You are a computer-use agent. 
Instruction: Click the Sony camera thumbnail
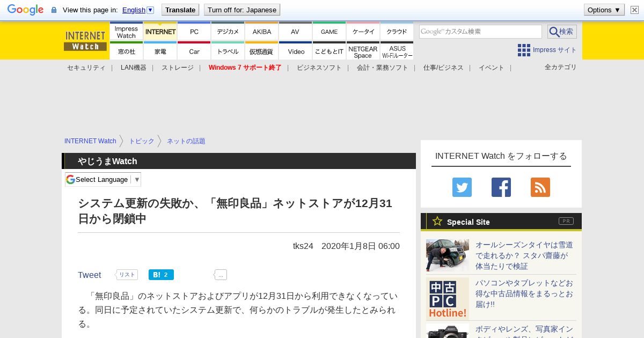(x=448, y=331)
